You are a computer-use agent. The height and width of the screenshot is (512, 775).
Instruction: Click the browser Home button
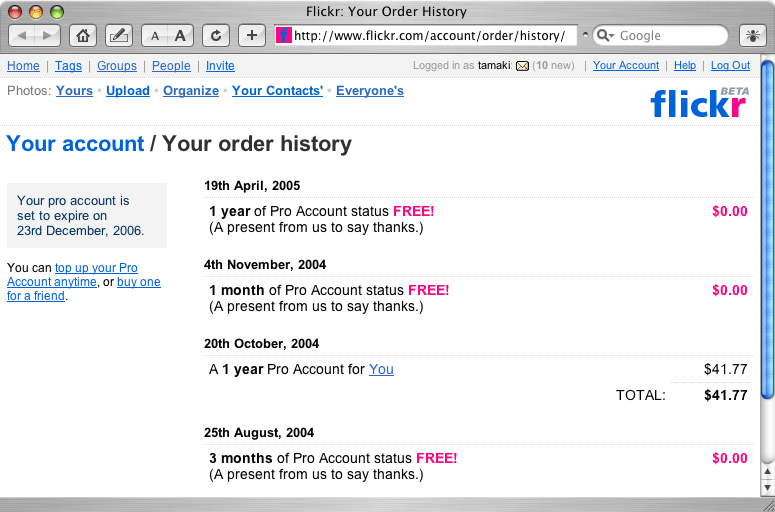pos(84,35)
